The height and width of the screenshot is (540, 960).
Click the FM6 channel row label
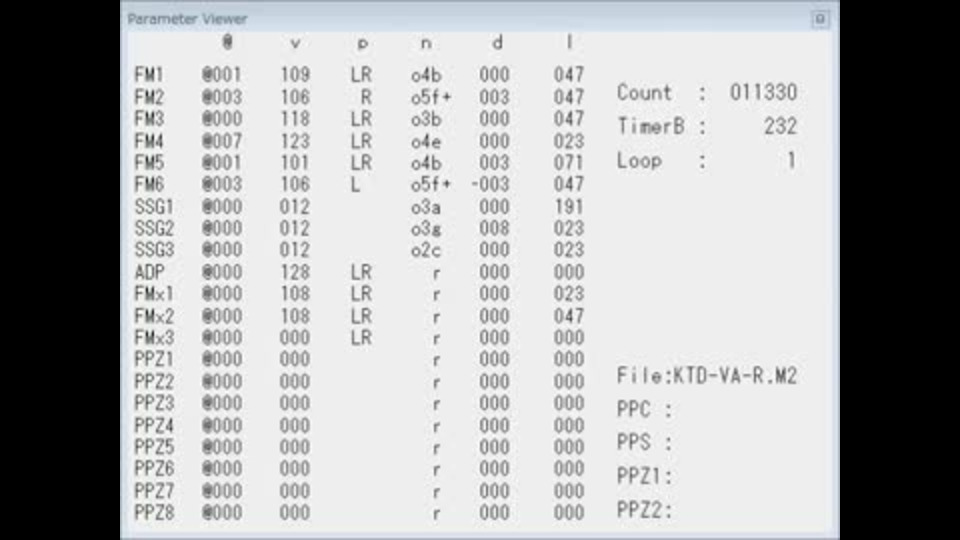(x=149, y=184)
